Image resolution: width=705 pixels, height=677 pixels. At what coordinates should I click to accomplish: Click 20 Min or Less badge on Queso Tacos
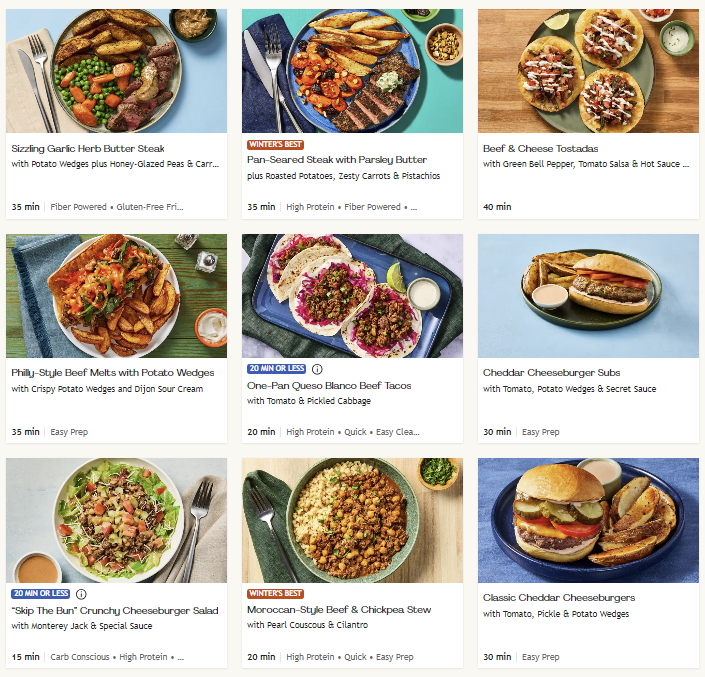click(277, 369)
